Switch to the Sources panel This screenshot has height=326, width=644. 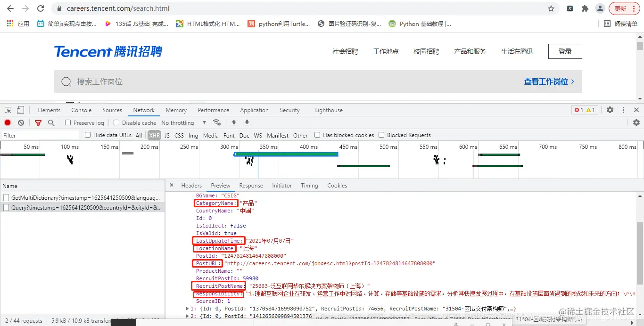(112, 110)
